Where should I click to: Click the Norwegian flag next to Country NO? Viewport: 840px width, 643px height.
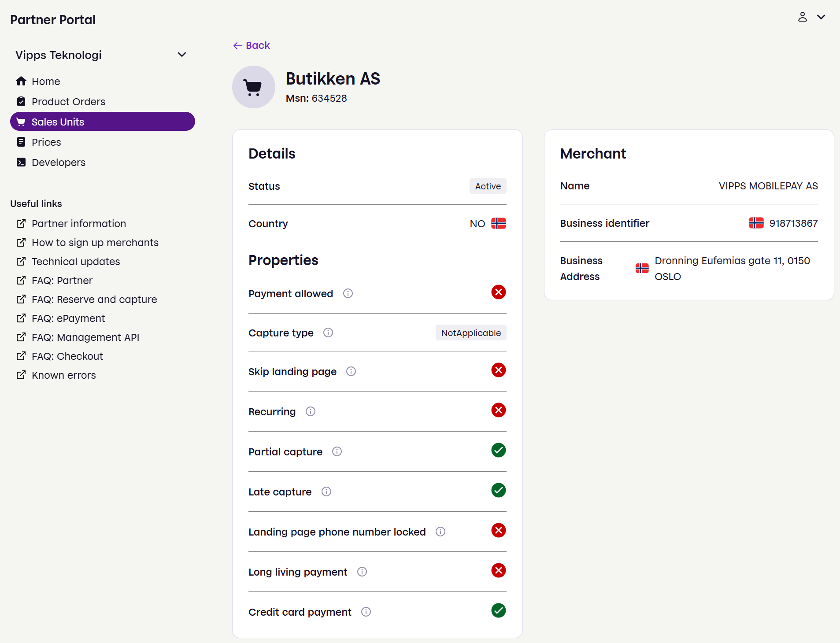coord(499,223)
